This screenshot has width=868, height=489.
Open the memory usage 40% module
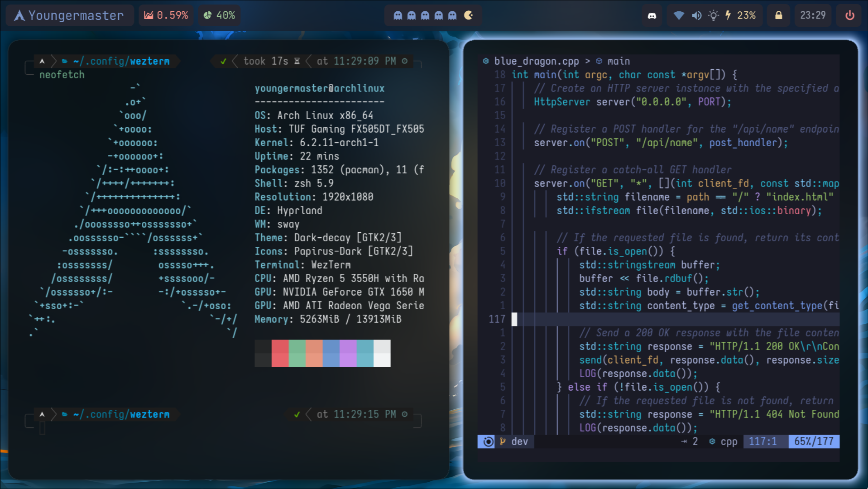point(219,15)
